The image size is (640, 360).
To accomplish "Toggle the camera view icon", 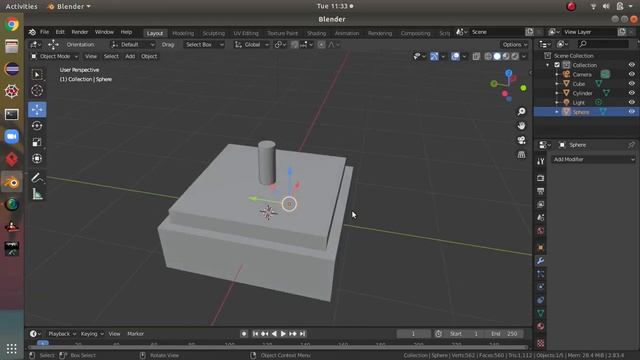I will click(x=521, y=140).
